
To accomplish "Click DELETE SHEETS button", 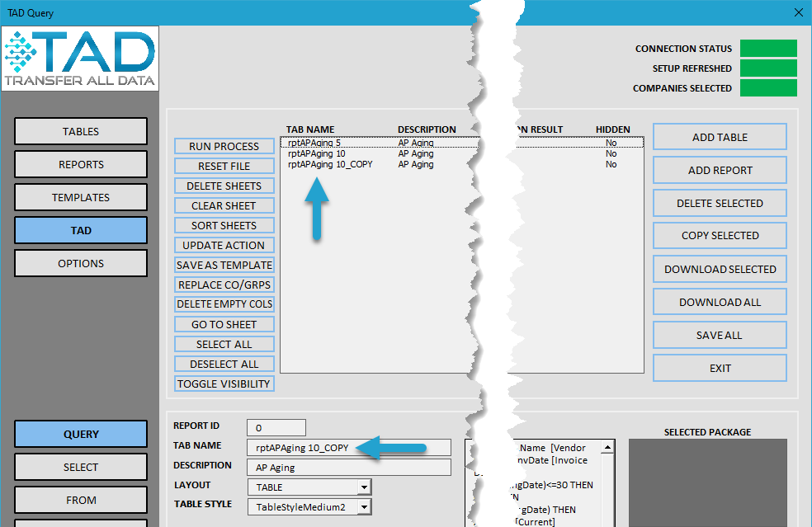I will pos(224,186).
